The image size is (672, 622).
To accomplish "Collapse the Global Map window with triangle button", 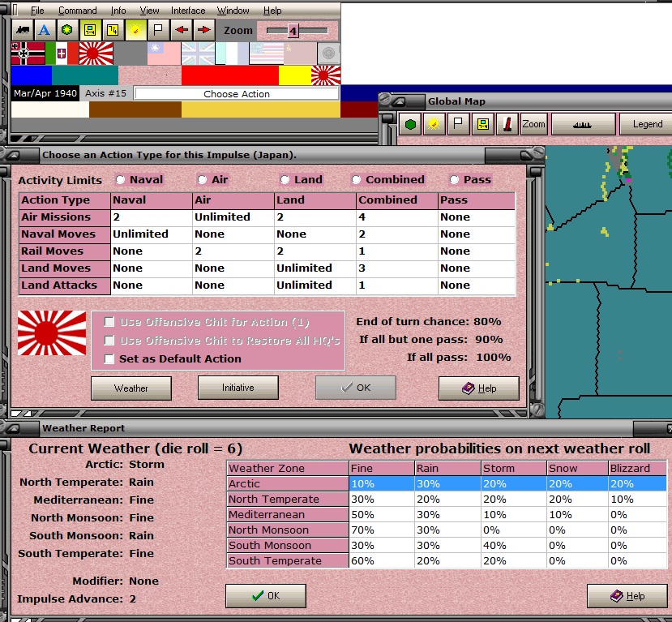I will pyautogui.click(x=400, y=101).
